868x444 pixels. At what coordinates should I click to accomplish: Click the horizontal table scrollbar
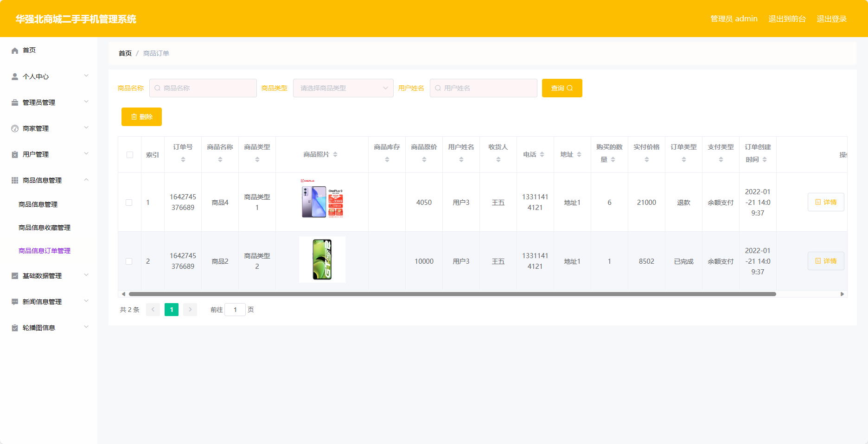tap(452, 294)
